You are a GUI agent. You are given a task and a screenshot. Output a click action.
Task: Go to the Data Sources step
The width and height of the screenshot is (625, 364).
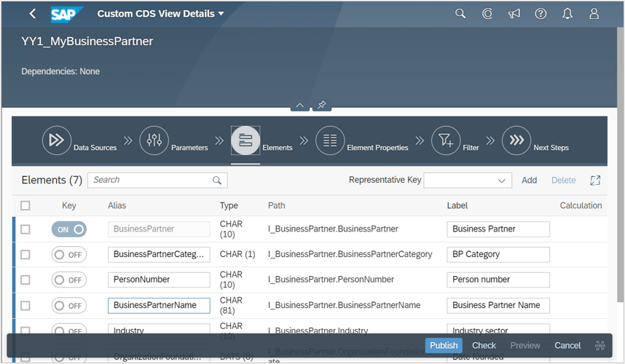[57, 141]
